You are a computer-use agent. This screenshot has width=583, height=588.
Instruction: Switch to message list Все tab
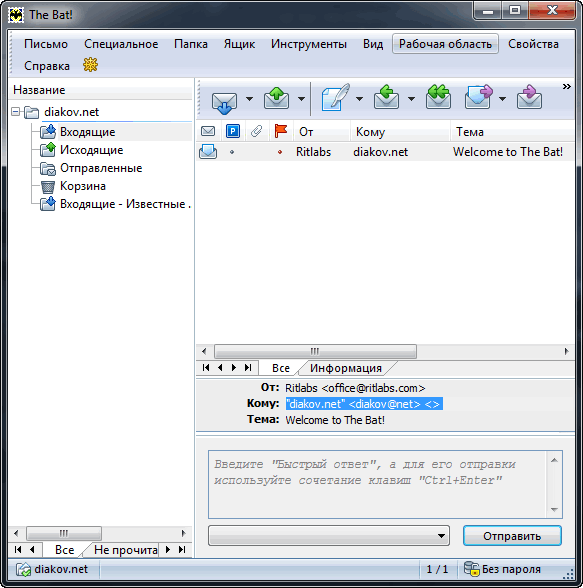point(281,368)
